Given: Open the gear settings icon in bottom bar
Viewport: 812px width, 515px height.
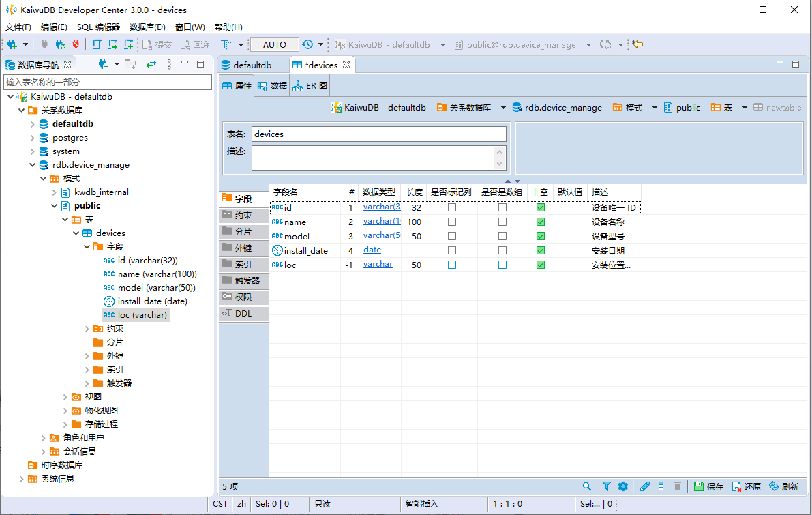Looking at the screenshot, I should click(x=623, y=486).
